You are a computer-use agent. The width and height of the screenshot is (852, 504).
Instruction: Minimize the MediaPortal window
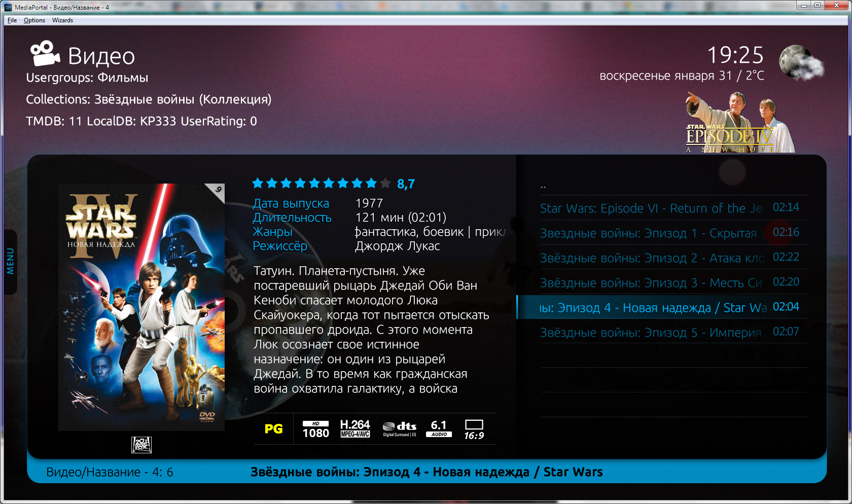804,6
